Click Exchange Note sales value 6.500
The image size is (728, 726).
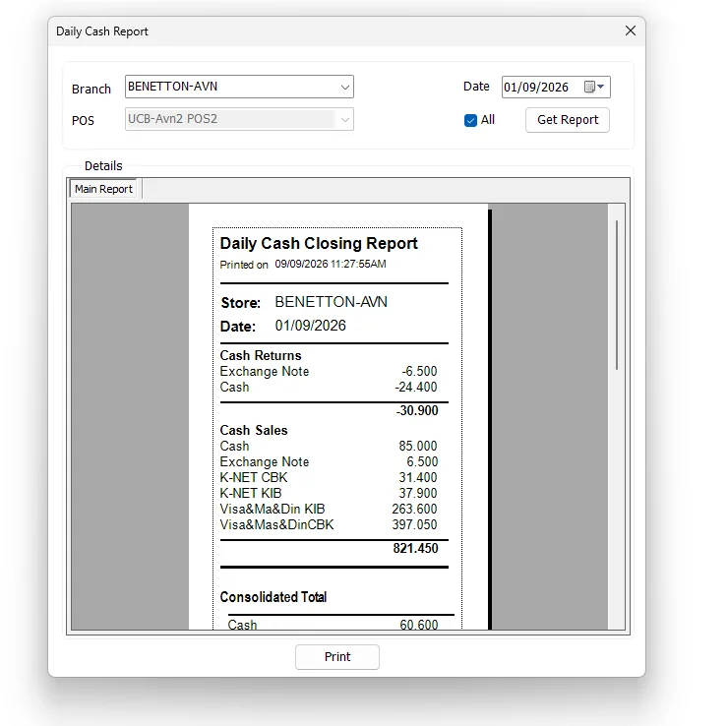point(422,462)
